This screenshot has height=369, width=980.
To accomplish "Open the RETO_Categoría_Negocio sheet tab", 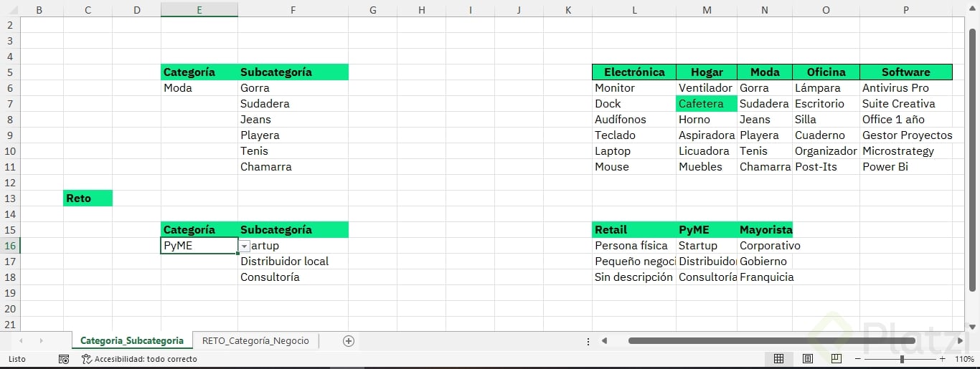I will [x=255, y=341].
